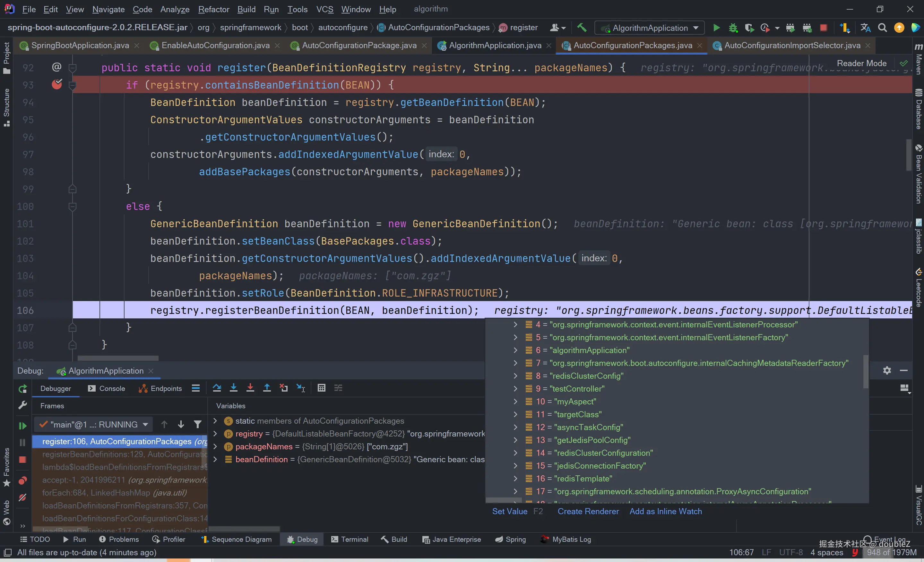Viewport: 924px width, 562px height.
Task: Open the AlgorithmApplication run configuration dropdown
Action: [650, 28]
